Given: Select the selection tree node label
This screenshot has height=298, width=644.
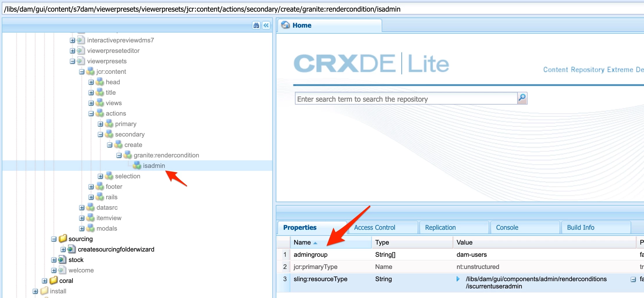Looking at the screenshot, I should (x=127, y=176).
